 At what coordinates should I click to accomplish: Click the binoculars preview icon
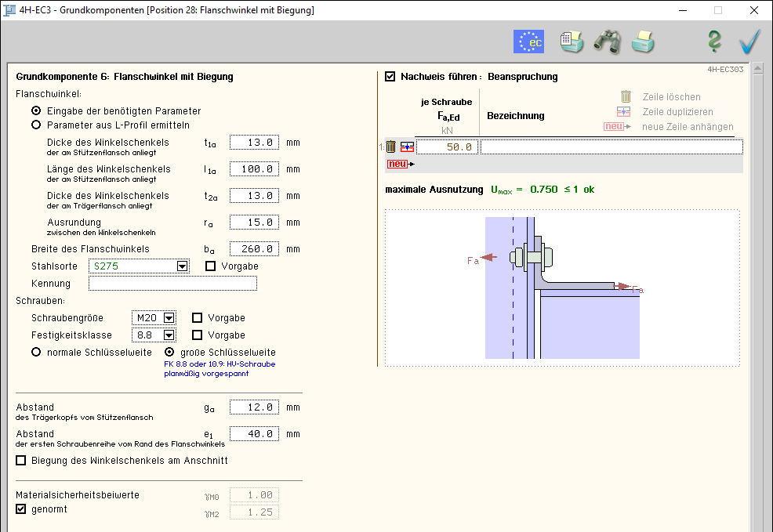pyautogui.click(x=607, y=42)
